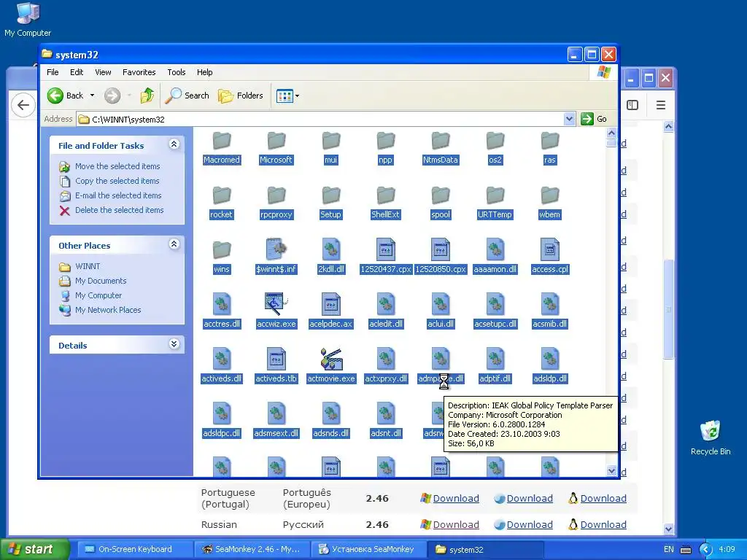The height and width of the screenshot is (560, 747).
Task: Open the Start menu
Action: tap(35, 549)
